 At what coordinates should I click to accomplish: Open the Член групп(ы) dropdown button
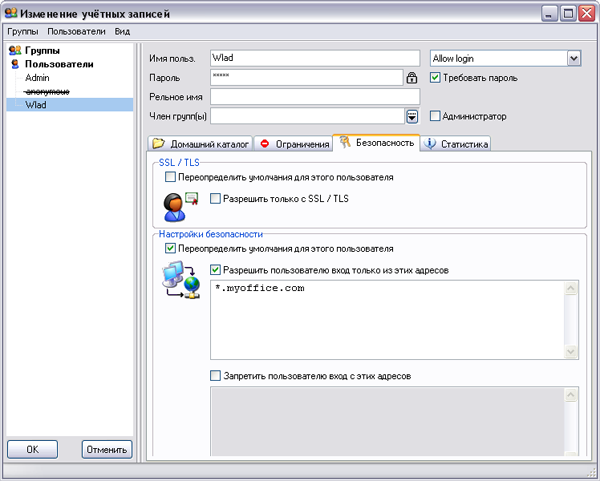click(412, 116)
